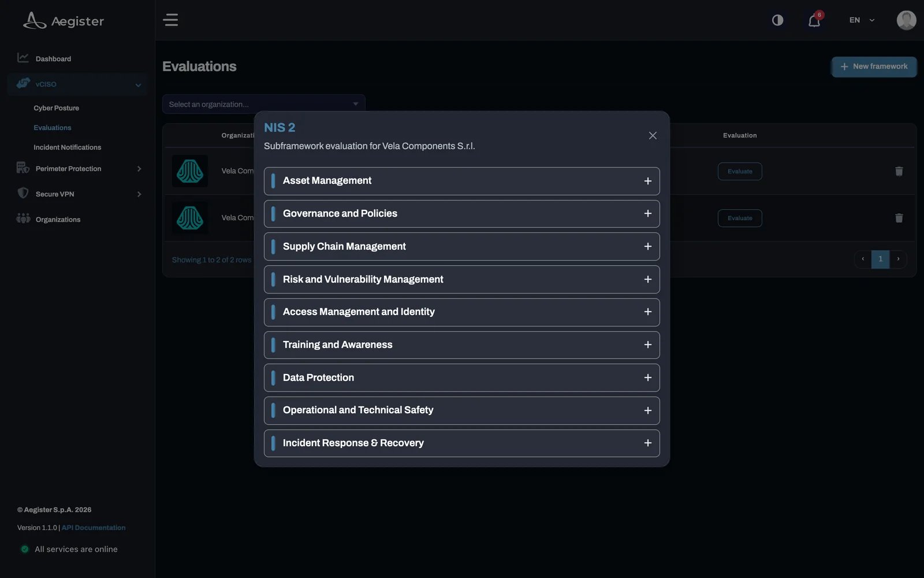Go to Dashboard in sidebar

pyautogui.click(x=53, y=59)
